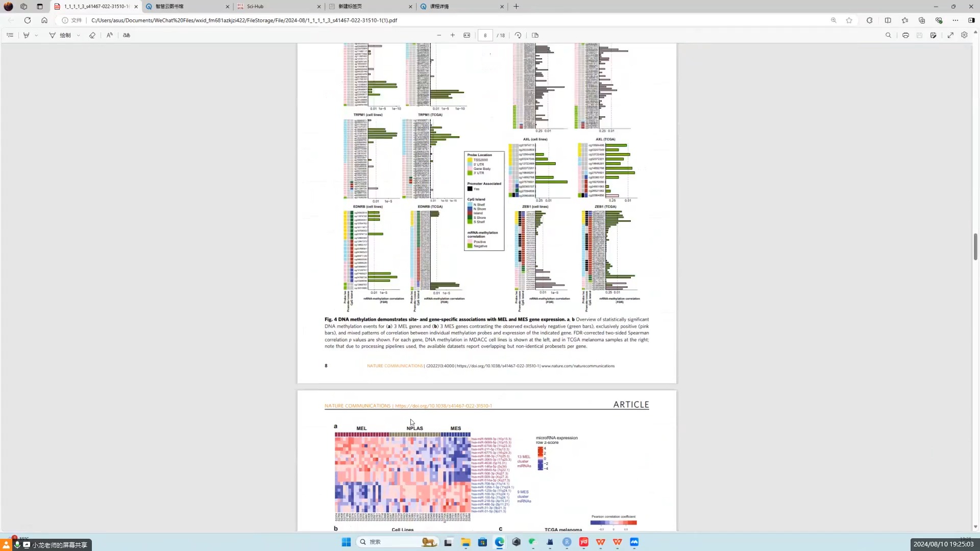Screen dimensions: 980x551
Task: Toggle page view layout icon
Action: 535,35
